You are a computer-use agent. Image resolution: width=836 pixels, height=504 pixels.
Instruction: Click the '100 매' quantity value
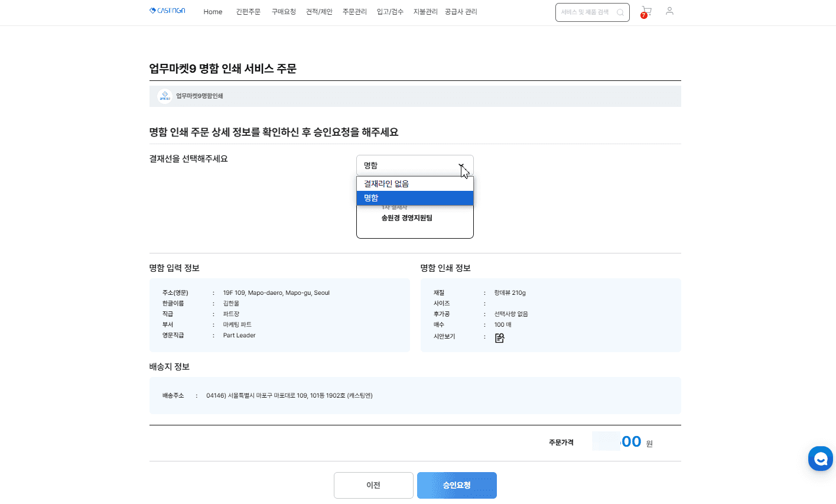click(x=503, y=324)
